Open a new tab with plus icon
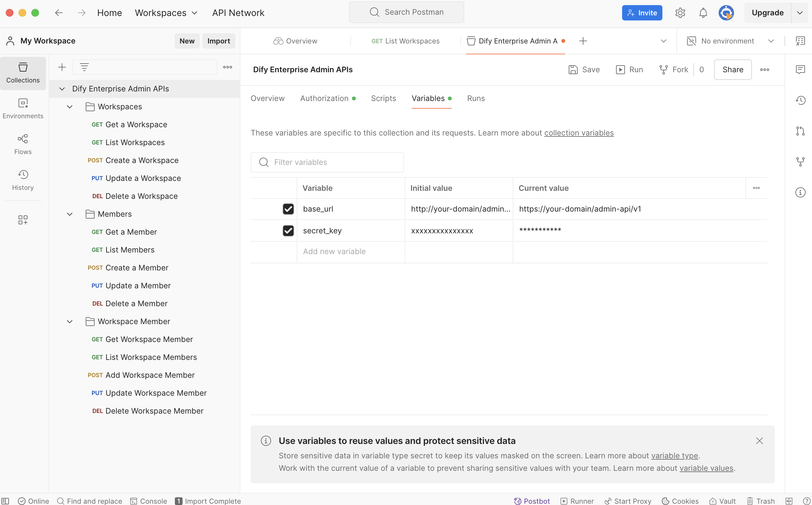The width and height of the screenshot is (812, 505). [583, 41]
